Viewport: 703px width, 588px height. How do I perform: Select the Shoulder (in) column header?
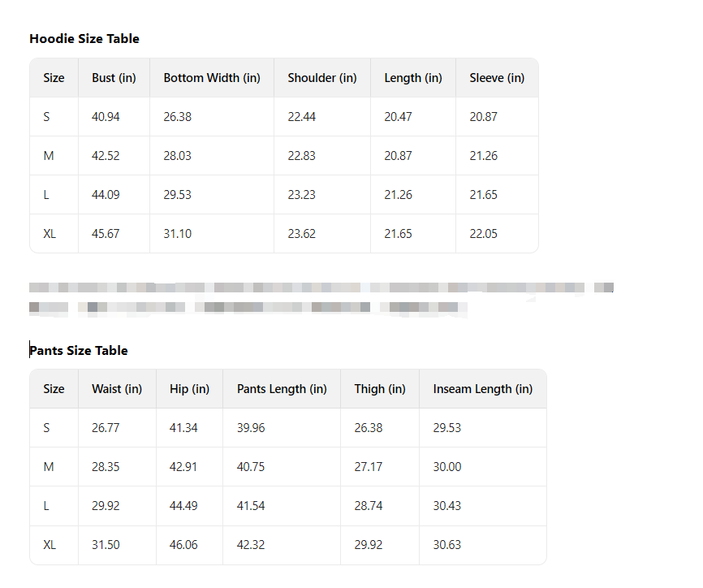322,78
